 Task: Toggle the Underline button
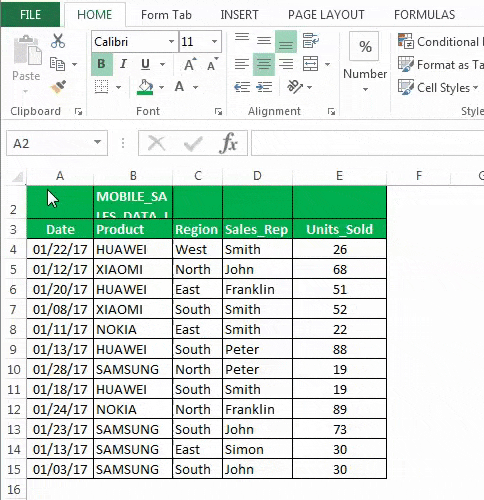(145, 64)
